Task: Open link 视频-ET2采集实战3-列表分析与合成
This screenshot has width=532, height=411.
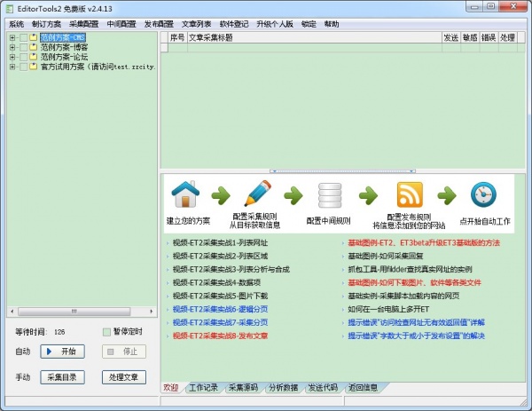Action: click(231, 269)
